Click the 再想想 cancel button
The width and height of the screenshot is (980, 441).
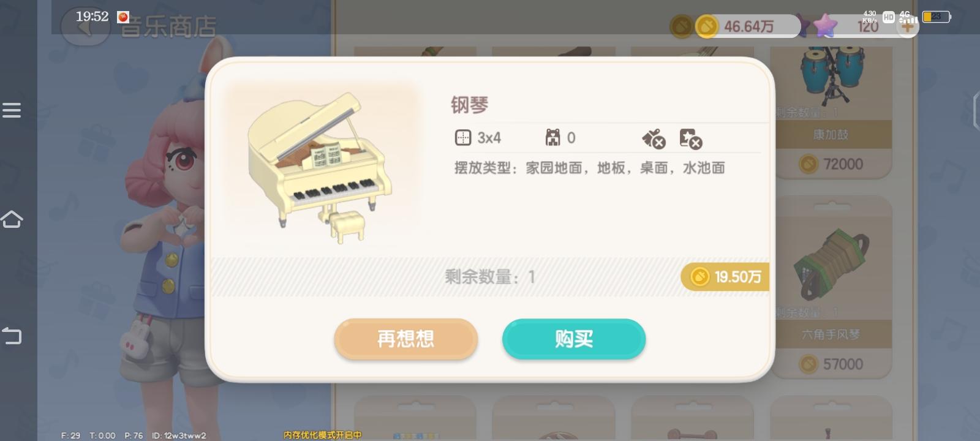(x=405, y=339)
